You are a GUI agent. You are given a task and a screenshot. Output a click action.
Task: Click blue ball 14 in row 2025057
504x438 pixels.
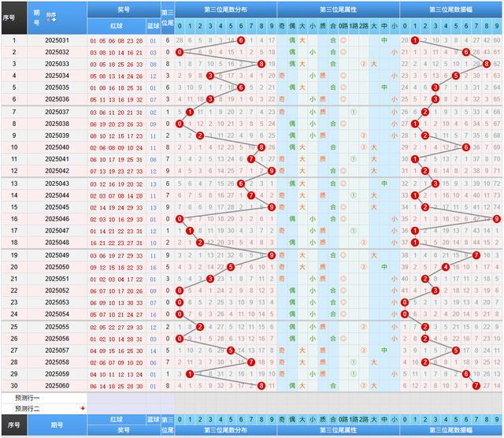pos(154,351)
